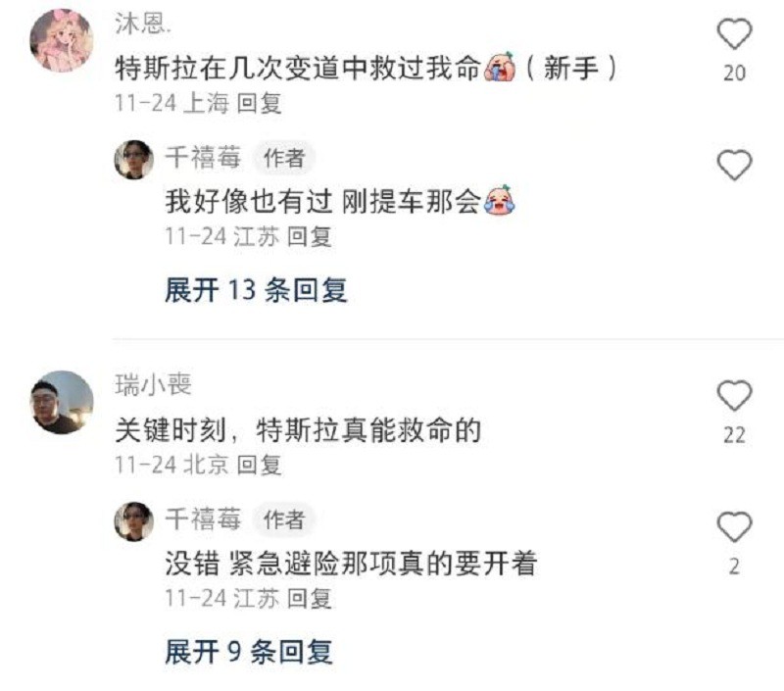This screenshot has height=691, width=784.
Task: Reply to 千禧莓's first 江苏 reply
Action: coord(310,236)
